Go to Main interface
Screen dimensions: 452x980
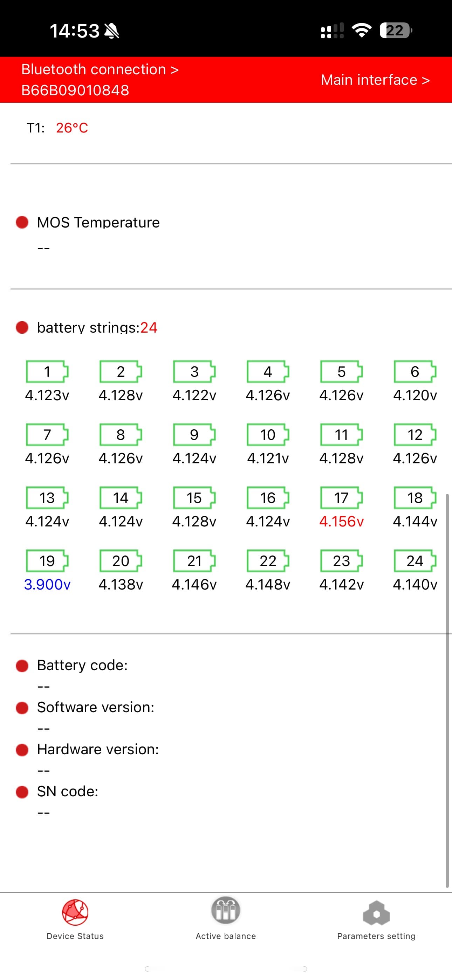tap(375, 80)
